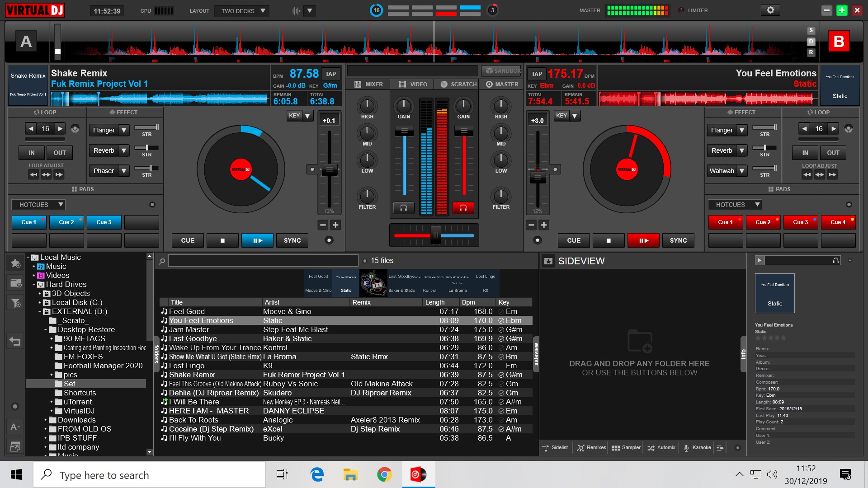Click the font size A+ icon
Viewport: 868px width, 488px height.
[15, 427]
